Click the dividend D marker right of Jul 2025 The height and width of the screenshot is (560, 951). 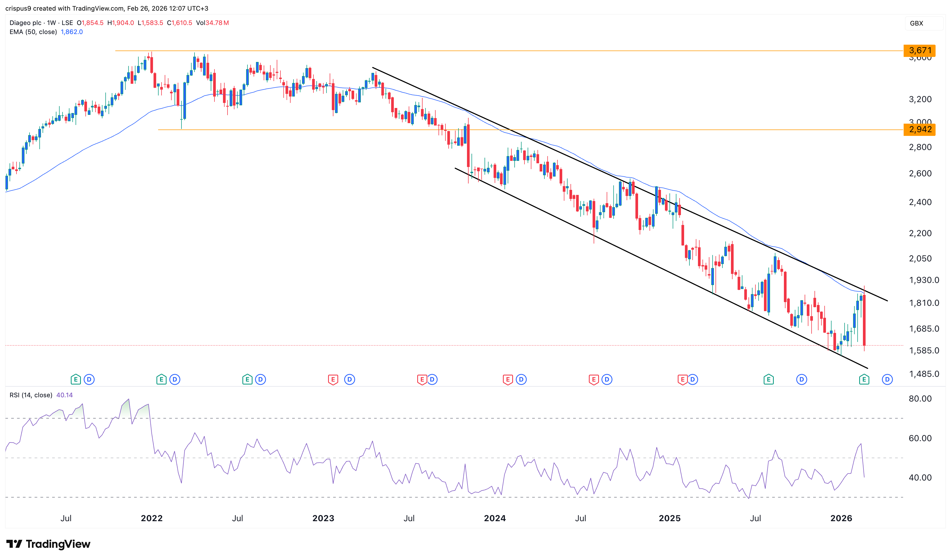(801, 379)
